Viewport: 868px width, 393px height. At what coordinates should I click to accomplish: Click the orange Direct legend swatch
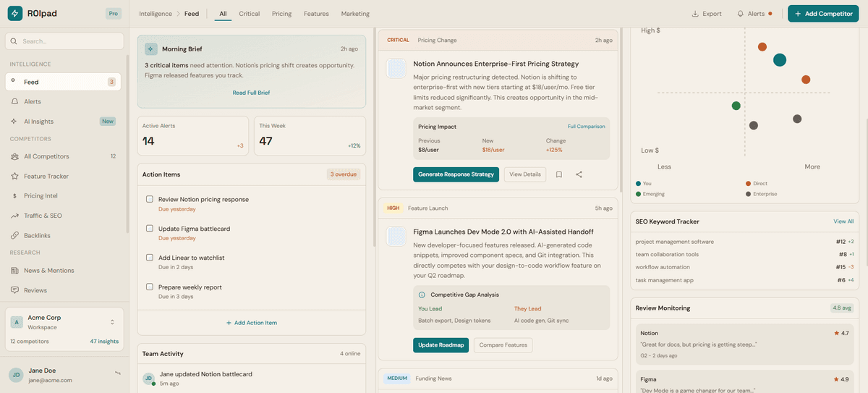click(748, 184)
